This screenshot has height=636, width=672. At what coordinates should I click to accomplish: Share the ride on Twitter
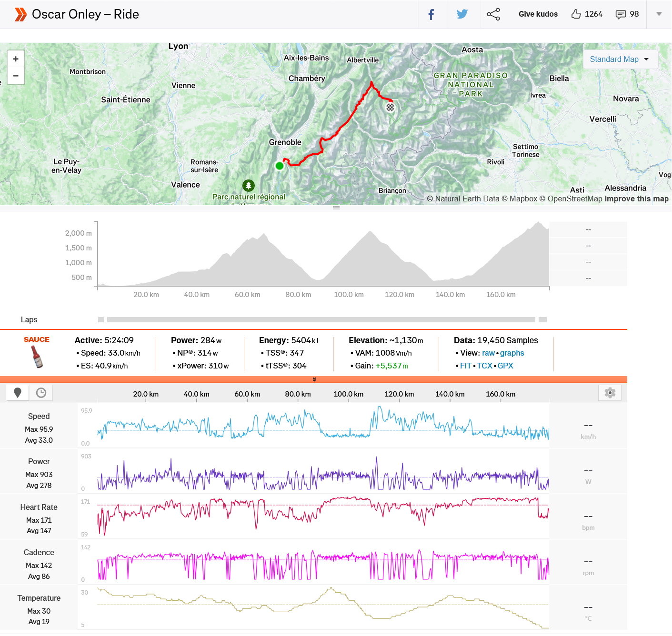pos(462,14)
